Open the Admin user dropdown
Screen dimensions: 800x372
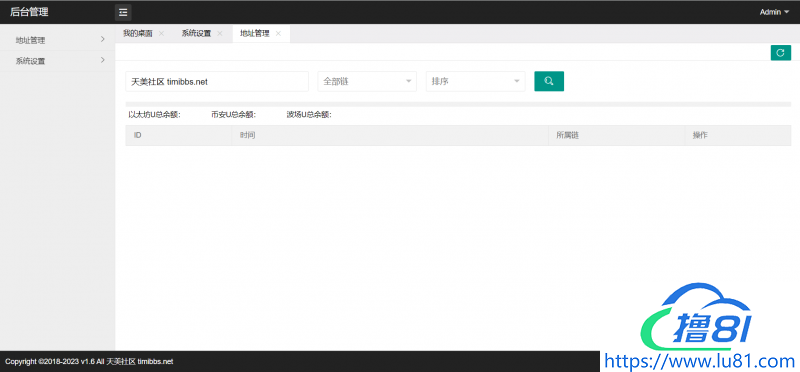[x=774, y=12]
